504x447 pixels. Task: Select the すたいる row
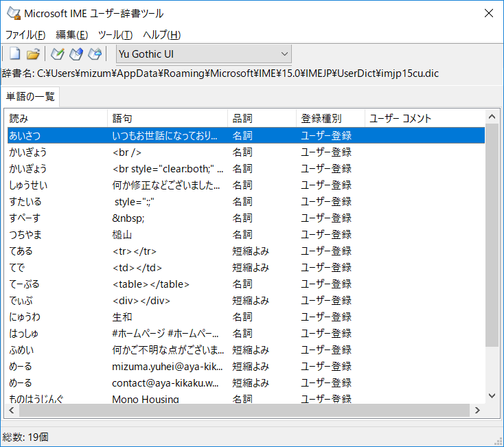pos(246,201)
